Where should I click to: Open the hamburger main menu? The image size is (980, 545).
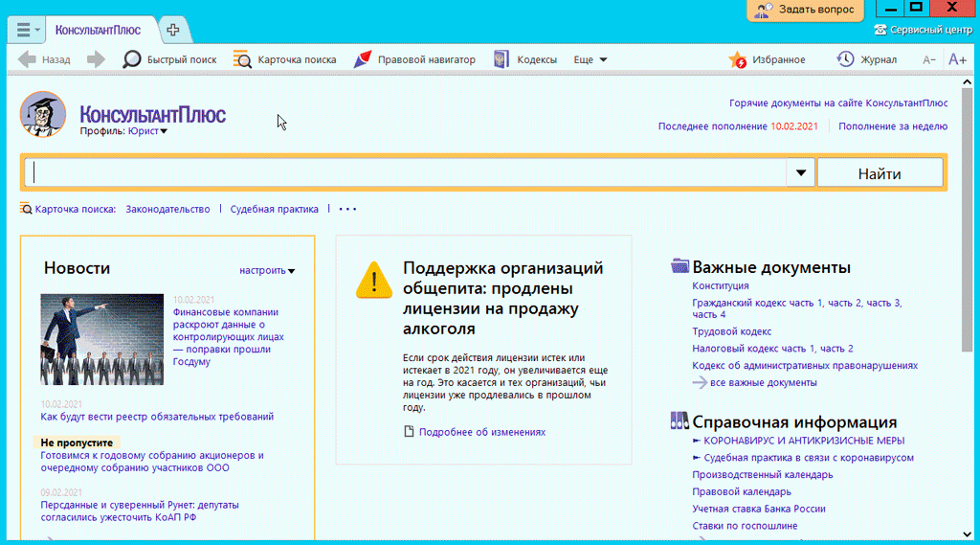point(27,30)
